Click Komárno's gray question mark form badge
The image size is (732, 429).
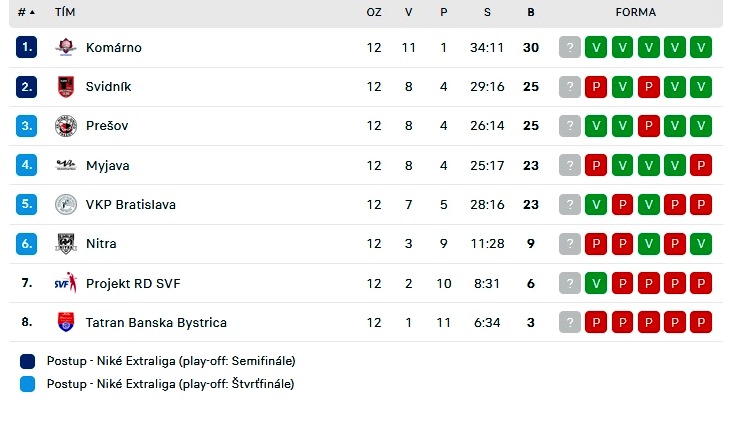click(570, 47)
